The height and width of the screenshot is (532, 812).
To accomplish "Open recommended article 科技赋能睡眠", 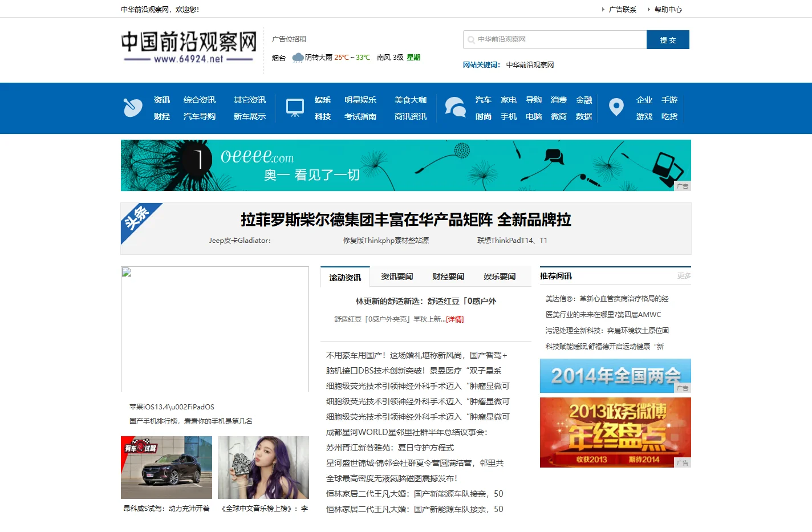I will click(x=604, y=347).
